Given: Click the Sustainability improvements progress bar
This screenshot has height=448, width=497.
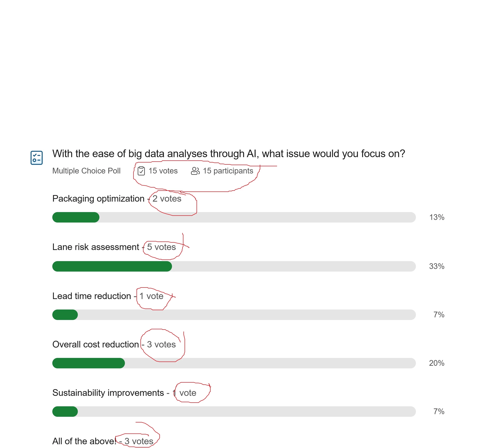Looking at the screenshot, I should click(x=234, y=411).
